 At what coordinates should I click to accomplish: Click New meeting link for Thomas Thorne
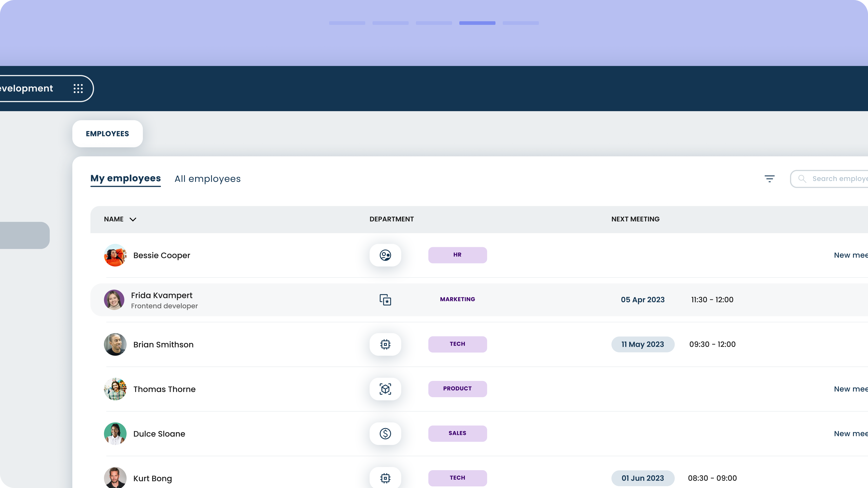[851, 389]
